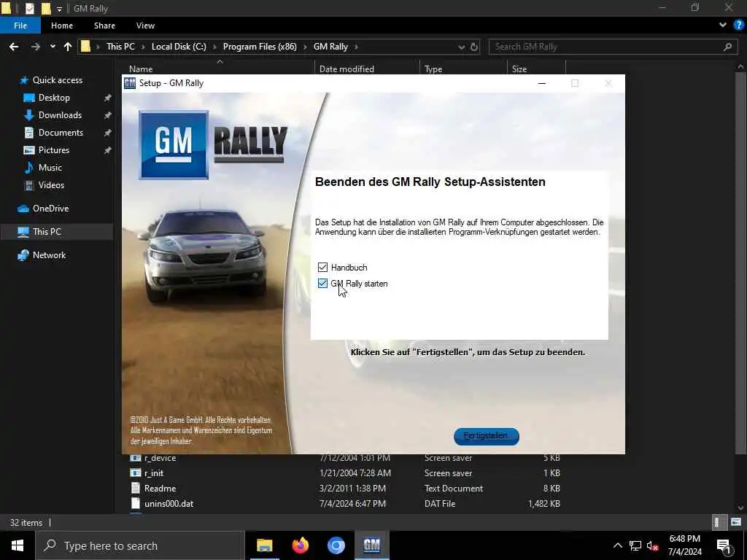Open Pictures in the navigation pane
The height and width of the screenshot is (560, 747).
(54, 150)
